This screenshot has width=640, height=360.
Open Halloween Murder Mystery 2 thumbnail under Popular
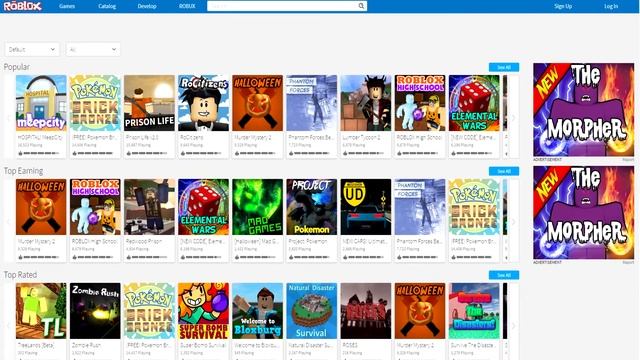[x=258, y=103]
